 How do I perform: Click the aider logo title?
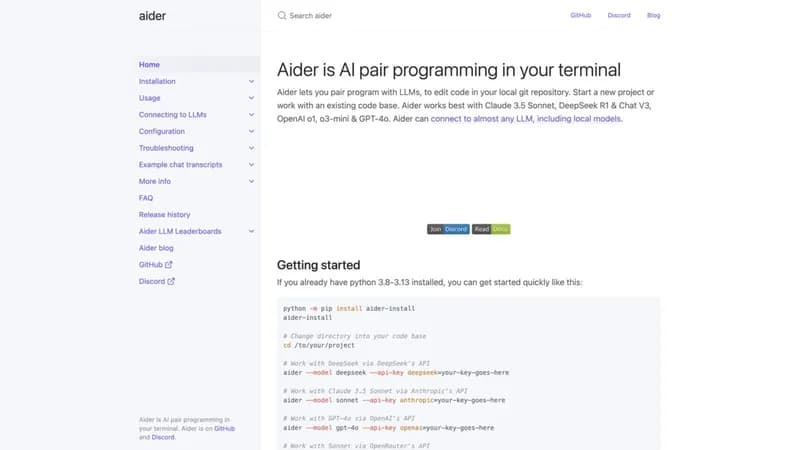tap(152, 16)
